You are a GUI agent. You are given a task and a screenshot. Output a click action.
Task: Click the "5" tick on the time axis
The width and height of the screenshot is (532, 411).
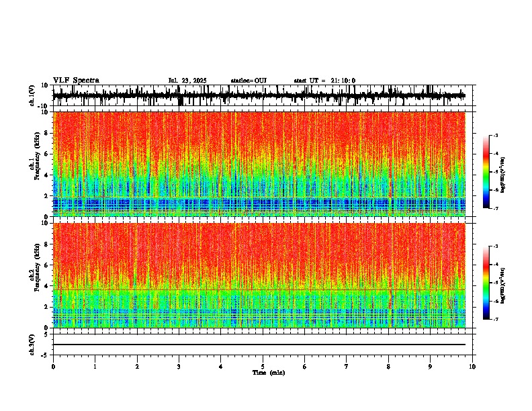[263, 367]
